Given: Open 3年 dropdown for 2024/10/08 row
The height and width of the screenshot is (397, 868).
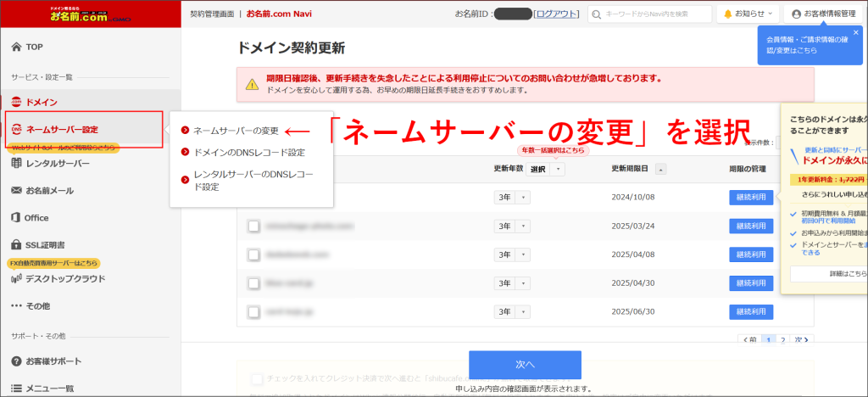Looking at the screenshot, I should 512,198.
